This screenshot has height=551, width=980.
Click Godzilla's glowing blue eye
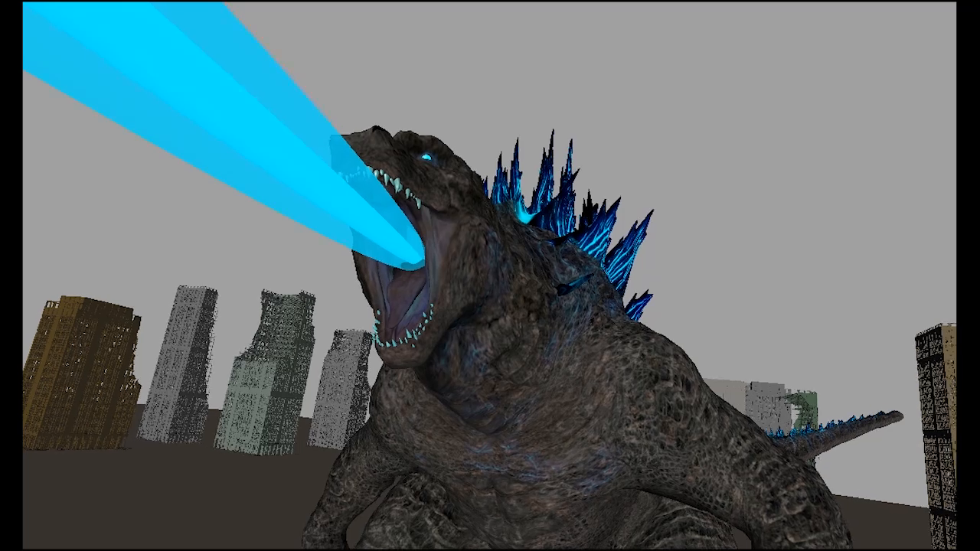(426, 158)
